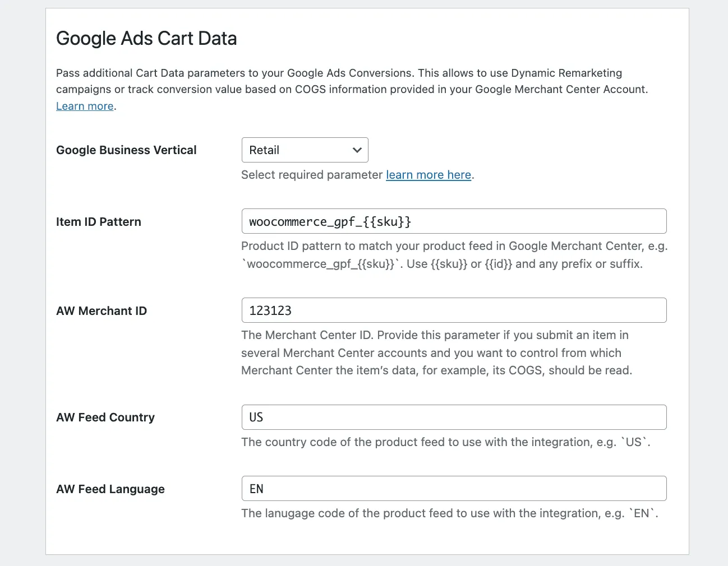The width and height of the screenshot is (728, 566).
Task: Focus the Item ID Pattern input field
Action: point(454,221)
